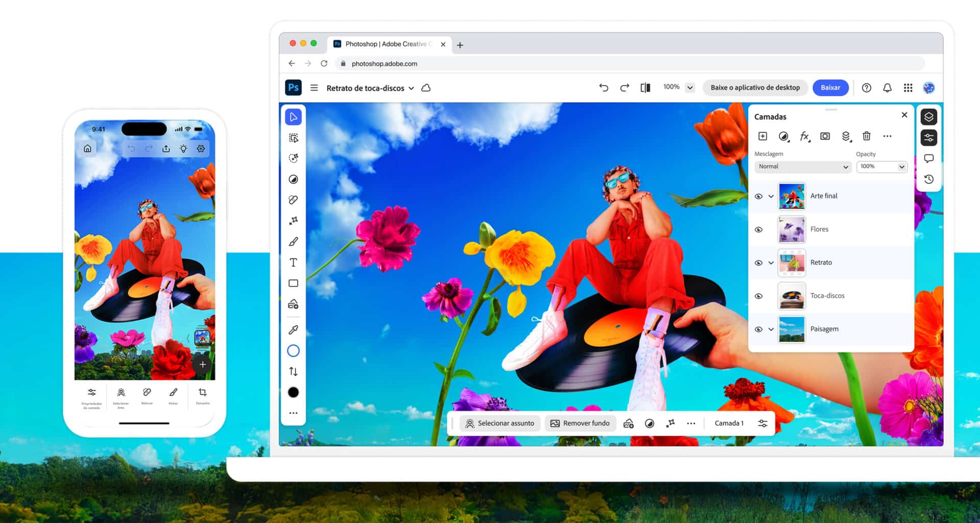Open the help question mark icon
Image resolution: width=980 pixels, height=523 pixels.
(x=866, y=88)
